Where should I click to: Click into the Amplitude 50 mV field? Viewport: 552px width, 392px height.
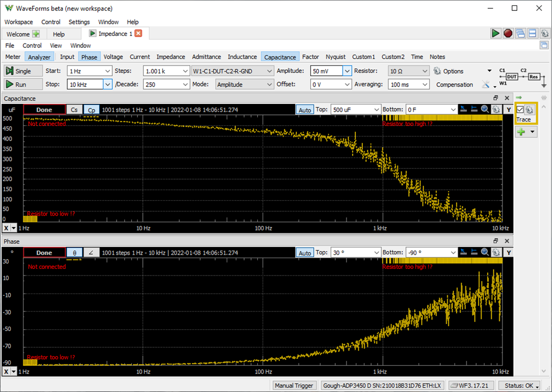326,71
